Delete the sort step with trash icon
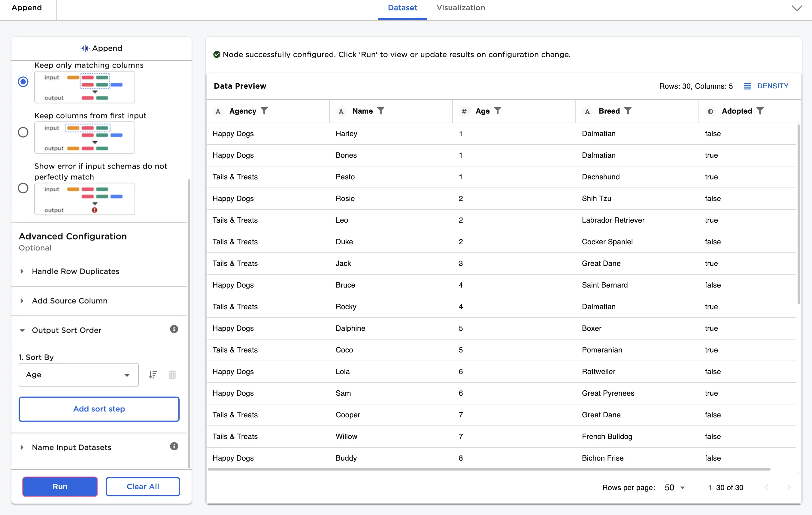 pyautogui.click(x=172, y=375)
